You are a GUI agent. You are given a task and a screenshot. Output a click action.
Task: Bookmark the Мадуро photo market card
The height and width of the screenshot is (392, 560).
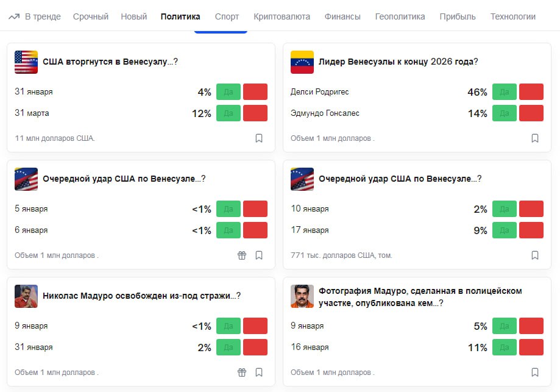[x=535, y=372]
